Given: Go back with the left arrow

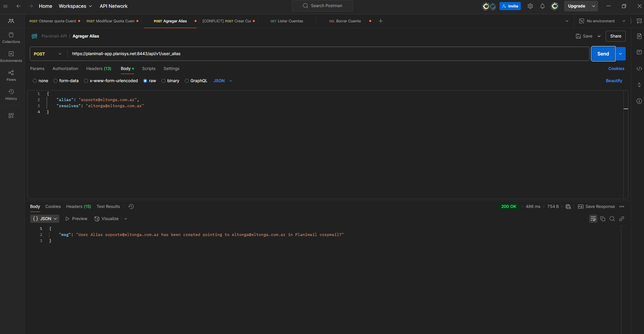Looking at the screenshot, I should tap(19, 6).
